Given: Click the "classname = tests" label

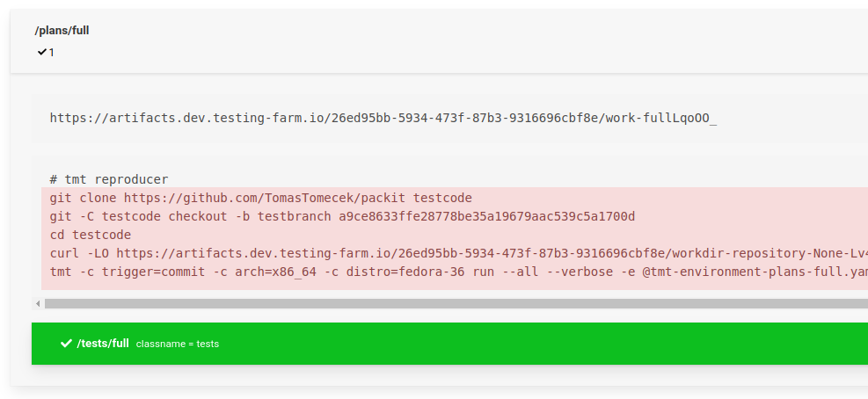Looking at the screenshot, I should tap(178, 344).
